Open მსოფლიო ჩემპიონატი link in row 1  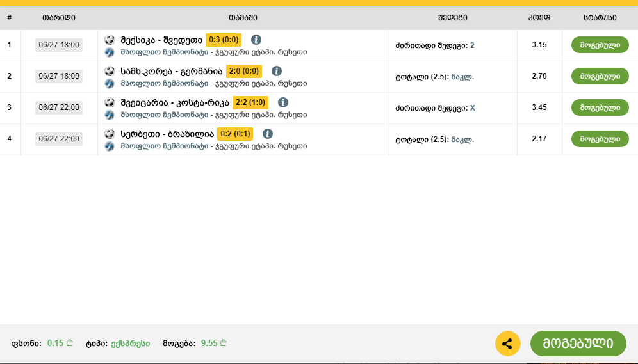click(x=165, y=52)
